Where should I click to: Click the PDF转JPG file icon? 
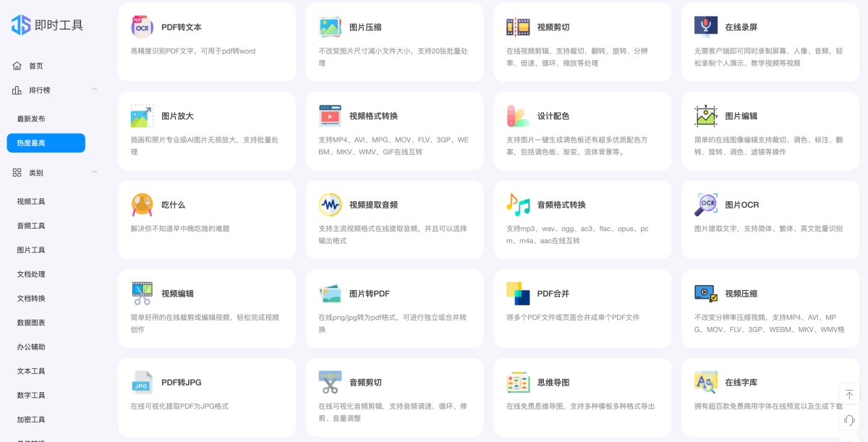(142, 382)
